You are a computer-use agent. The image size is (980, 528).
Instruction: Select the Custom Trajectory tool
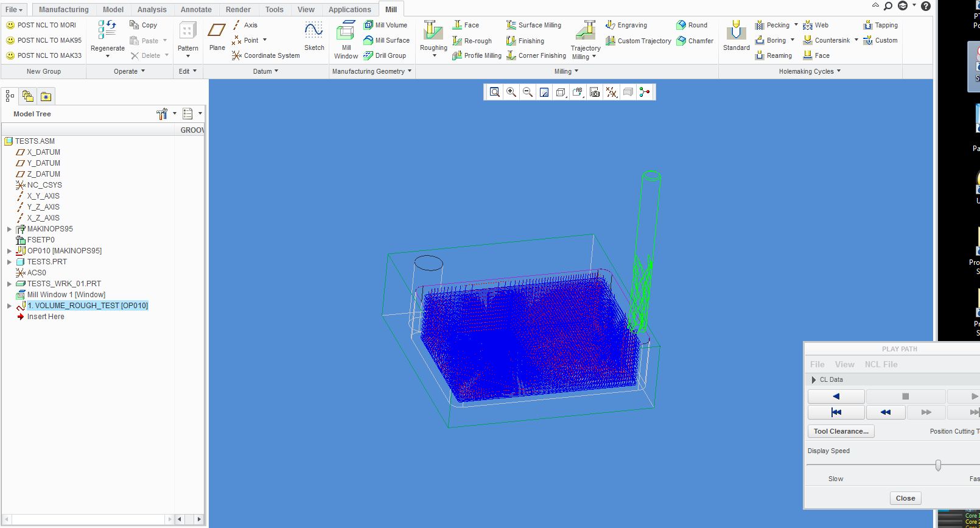[639, 41]
